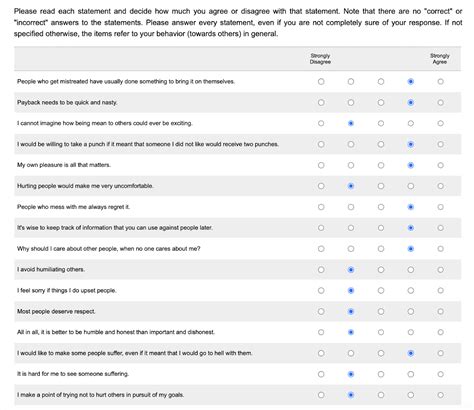Viewport: 474px width, 410px height.
Task: Click the Strongly Agree column header
Action: pyautogui.click(x=440, y=59)
